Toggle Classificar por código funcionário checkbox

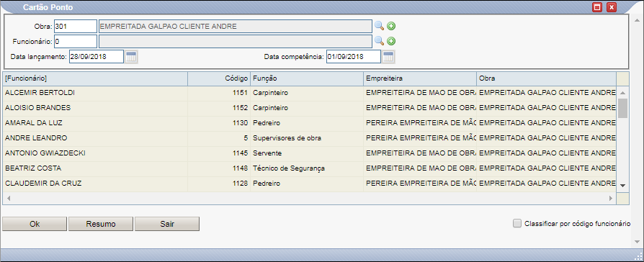click(516, 223)
